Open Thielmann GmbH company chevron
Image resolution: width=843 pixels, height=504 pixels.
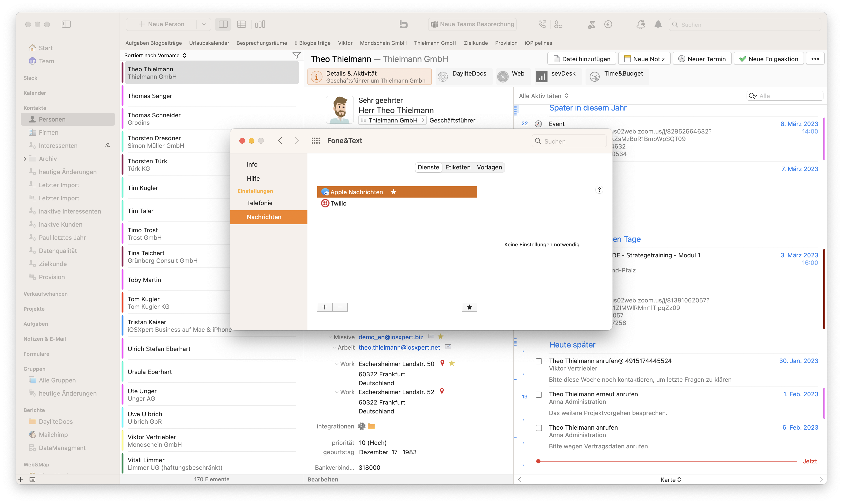423,120
